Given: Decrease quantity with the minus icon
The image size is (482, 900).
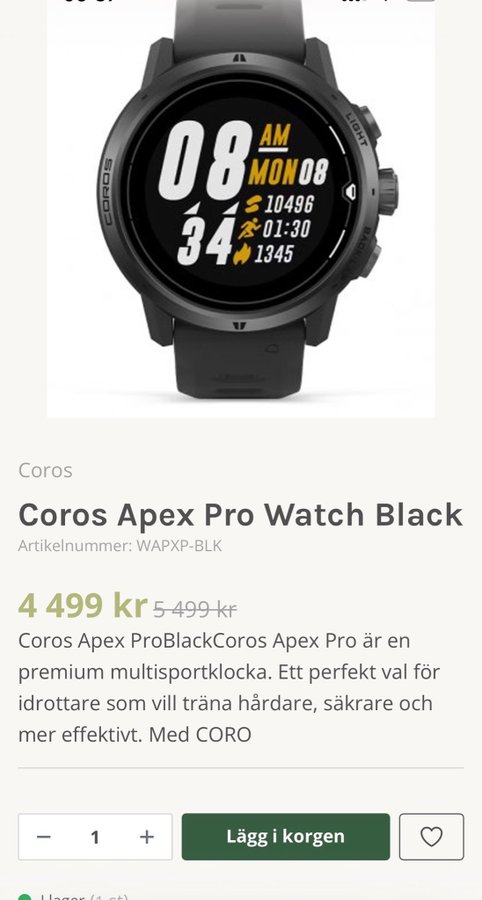Looking at the screenshot, I should [x=44, y=837].
